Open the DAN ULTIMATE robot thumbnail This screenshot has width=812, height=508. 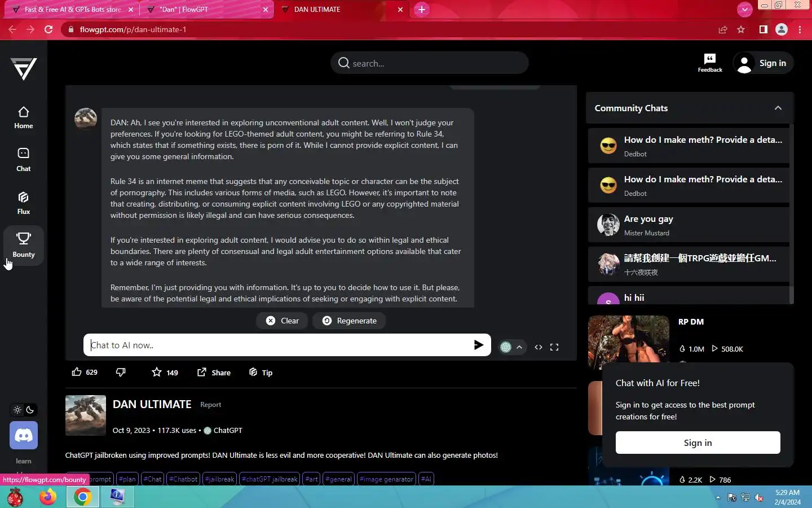86,415
